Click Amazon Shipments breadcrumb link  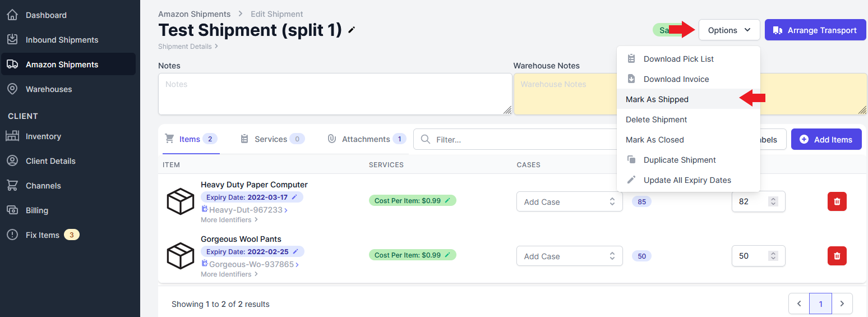[194, 14]
